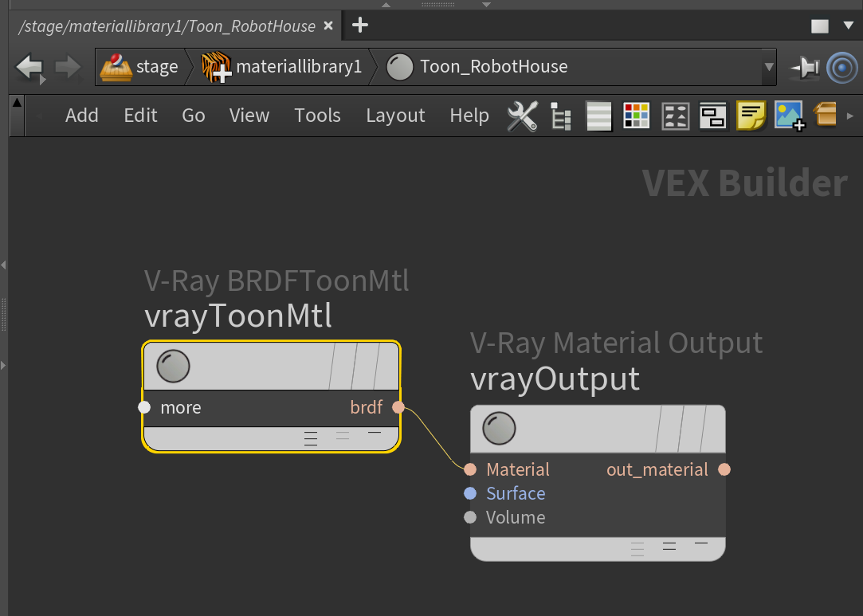Add a sticky note
Viewport: 863px width, 616px height.
click(x=751, y=116)
